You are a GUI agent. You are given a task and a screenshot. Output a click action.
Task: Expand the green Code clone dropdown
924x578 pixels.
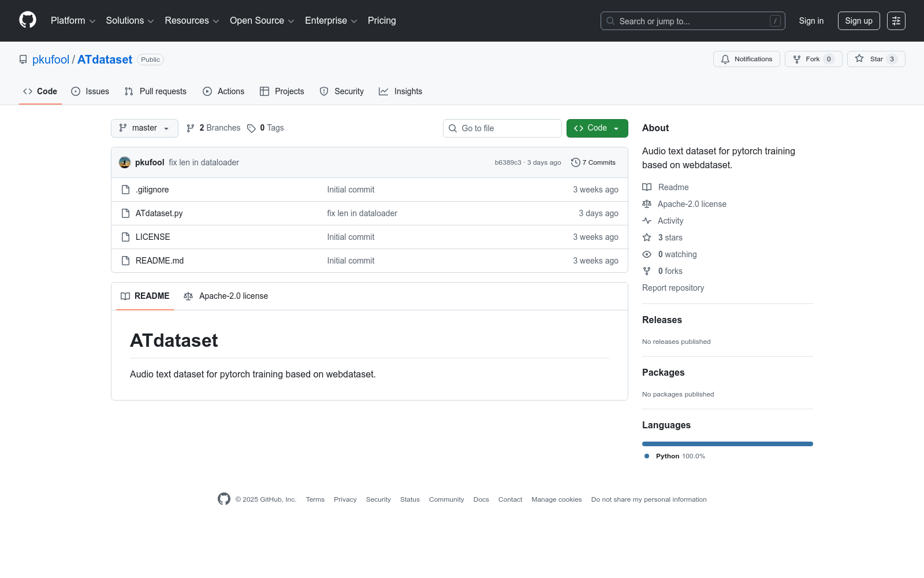tap(597, 128)
